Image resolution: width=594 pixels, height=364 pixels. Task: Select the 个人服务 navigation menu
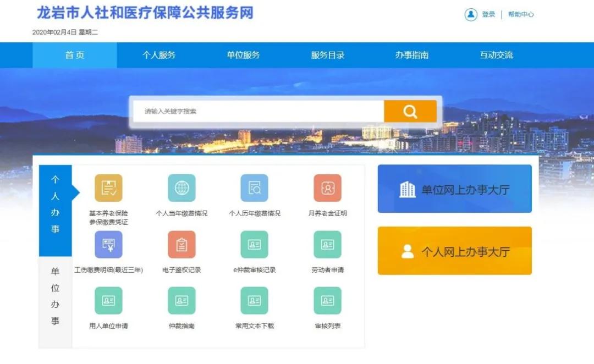(159, 55)
